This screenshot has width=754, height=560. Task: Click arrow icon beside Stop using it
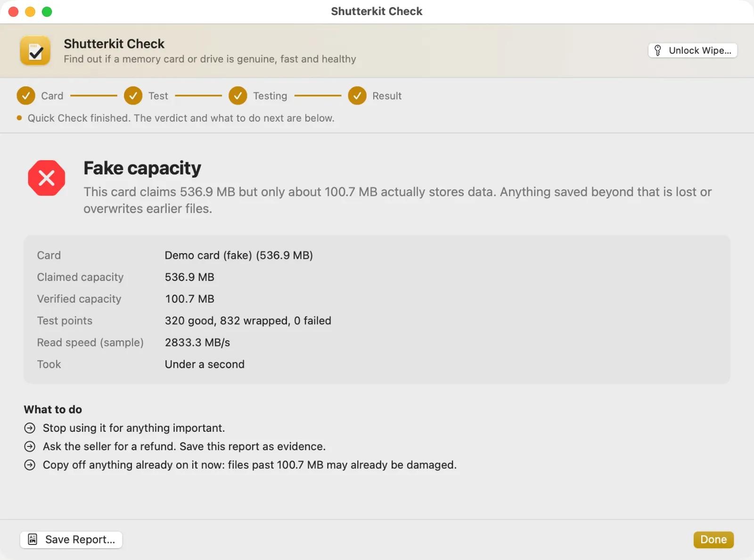tap(30, 428)
